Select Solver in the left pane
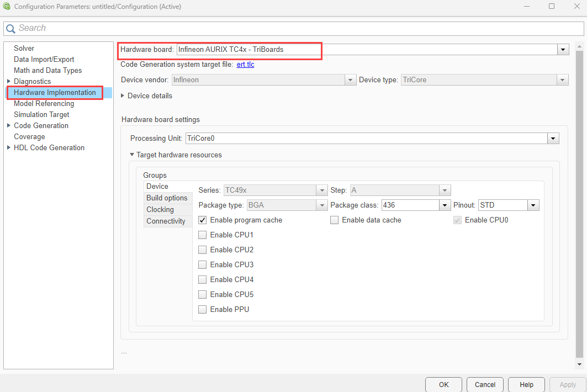587x392 pixels. coord(24,49)
